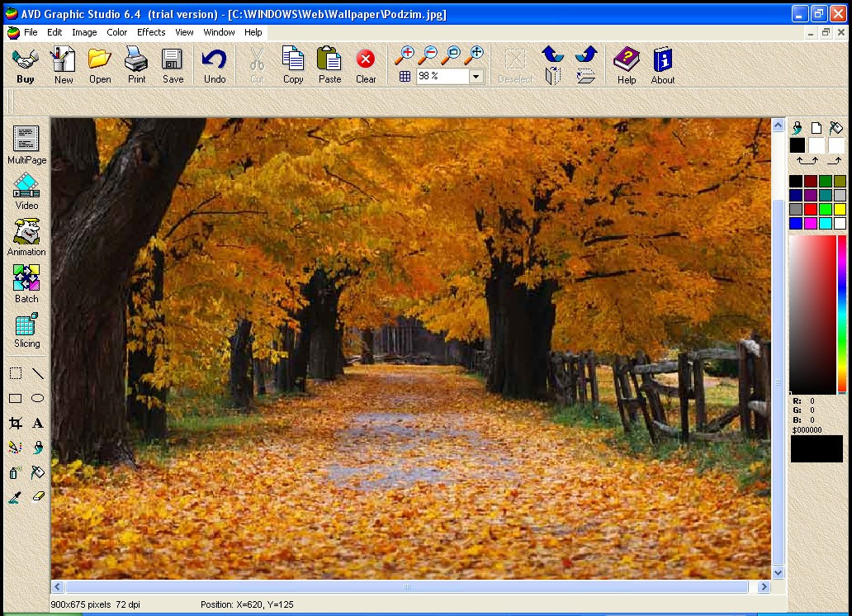Click the flip vertical icon
Screen dimensions: 852x616
point(586,76)
